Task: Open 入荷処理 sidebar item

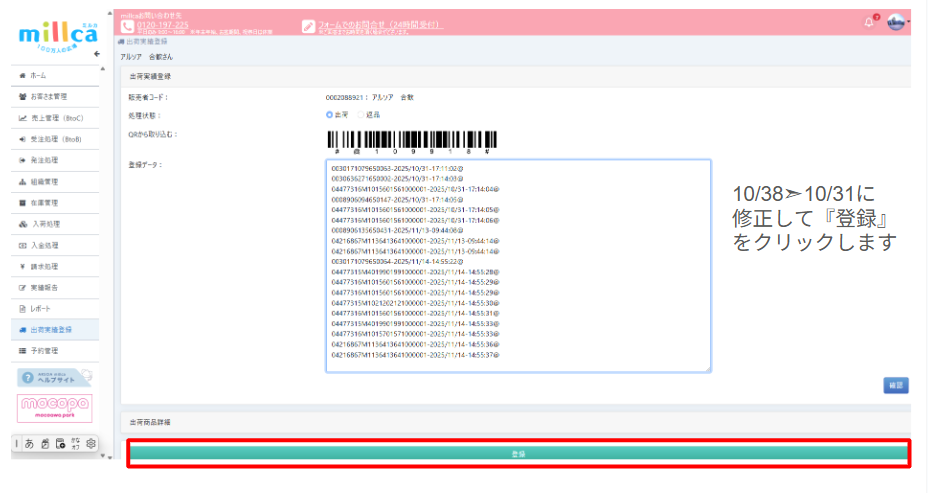Action: click(x=44, y=224)
